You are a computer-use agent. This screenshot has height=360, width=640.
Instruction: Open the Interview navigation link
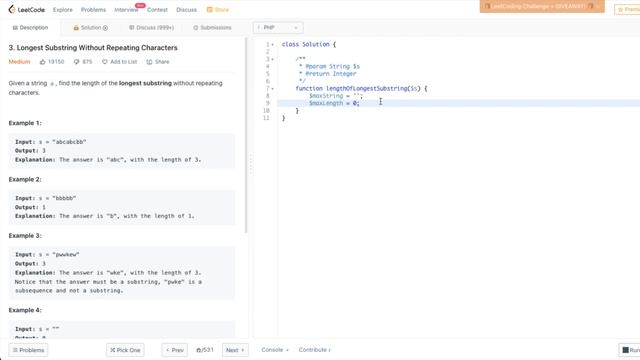[x=126, y=10]
